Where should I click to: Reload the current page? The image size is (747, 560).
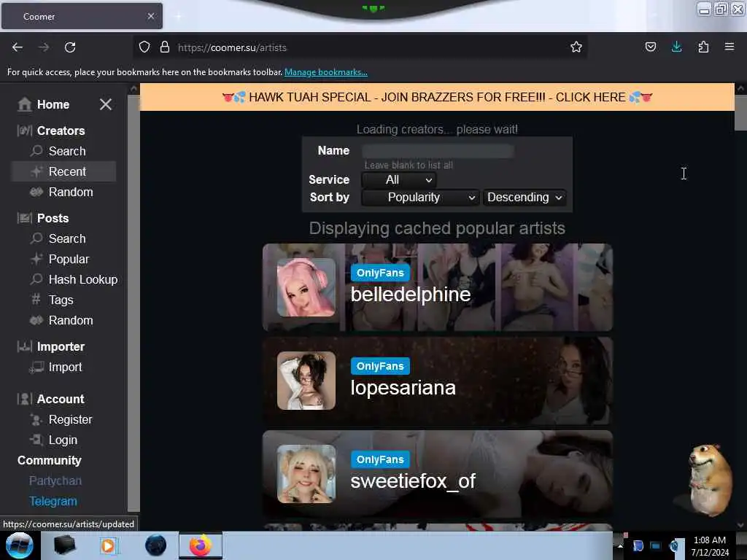pos(70,47)
